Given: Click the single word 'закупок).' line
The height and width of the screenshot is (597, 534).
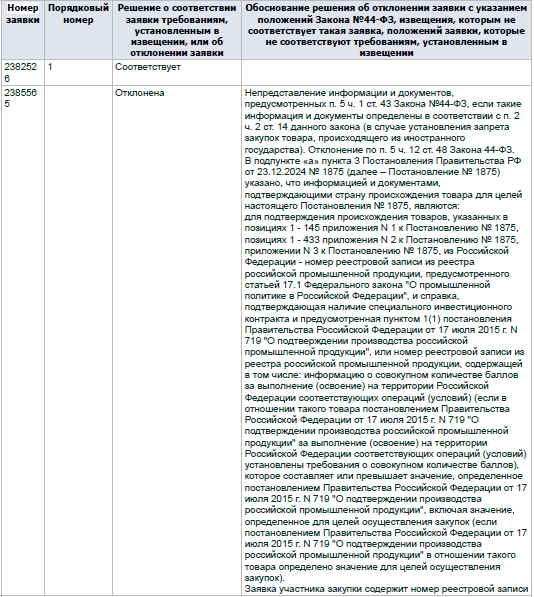Looking at the screenshot, I should (265, 578).
